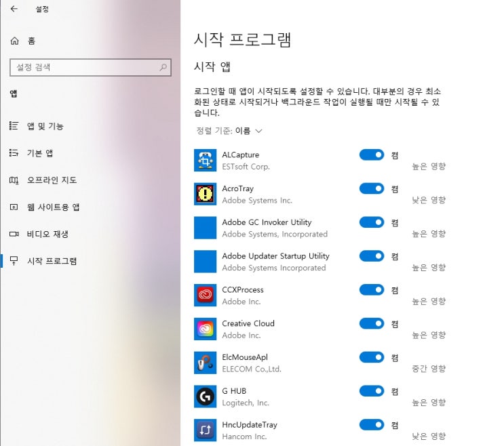Click 높은 영향 label for ALCapture

(429, 166)
